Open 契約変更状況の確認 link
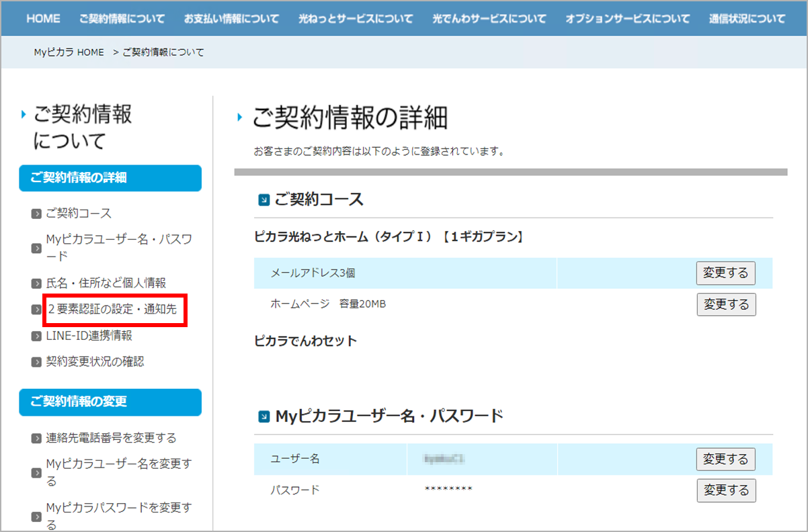Image resolution: width=808 pixels, height=532 pixels. (95, 361)
